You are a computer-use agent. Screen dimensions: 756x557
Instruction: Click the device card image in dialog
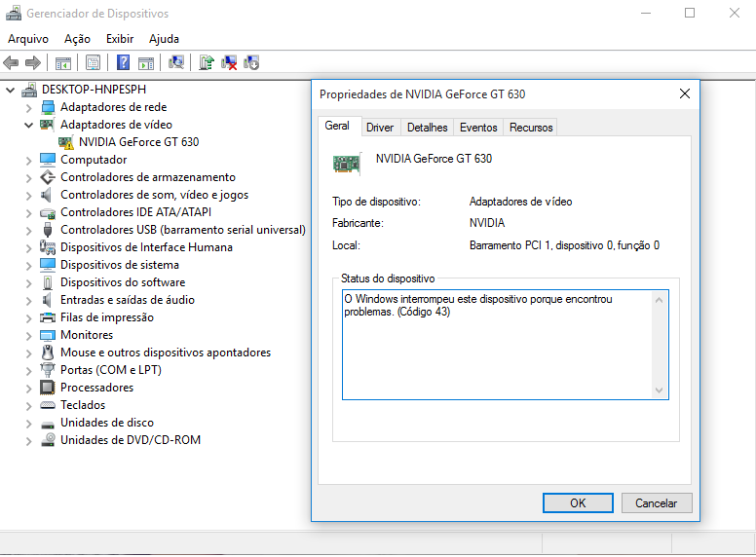(x=347, y=164)
